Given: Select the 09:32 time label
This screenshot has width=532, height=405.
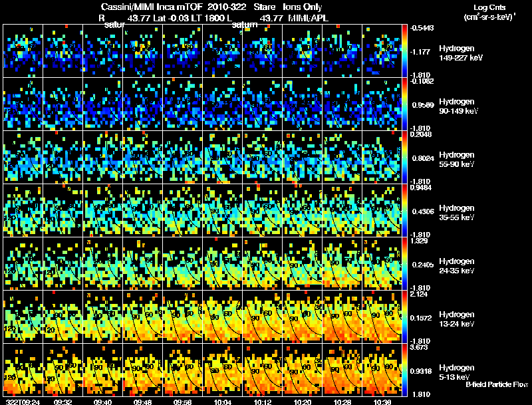Looking at the screenshot, I should [x=63, y=402].
